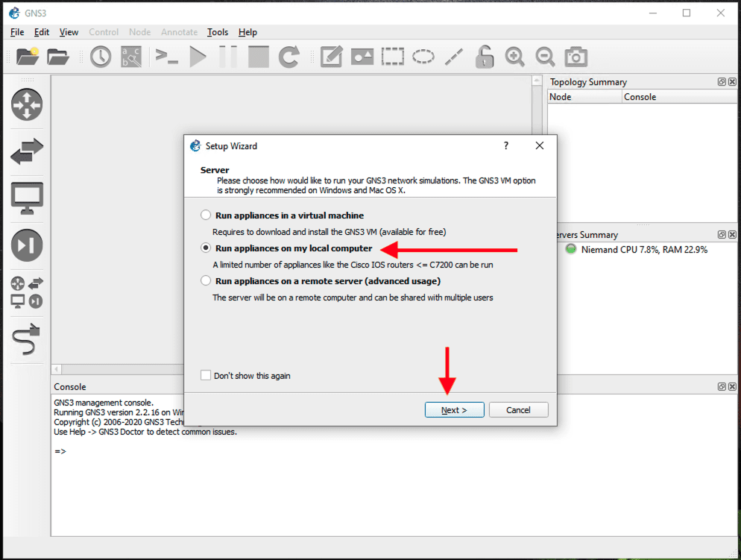Zoom in using magnifier plus icon

pos(514,57)
